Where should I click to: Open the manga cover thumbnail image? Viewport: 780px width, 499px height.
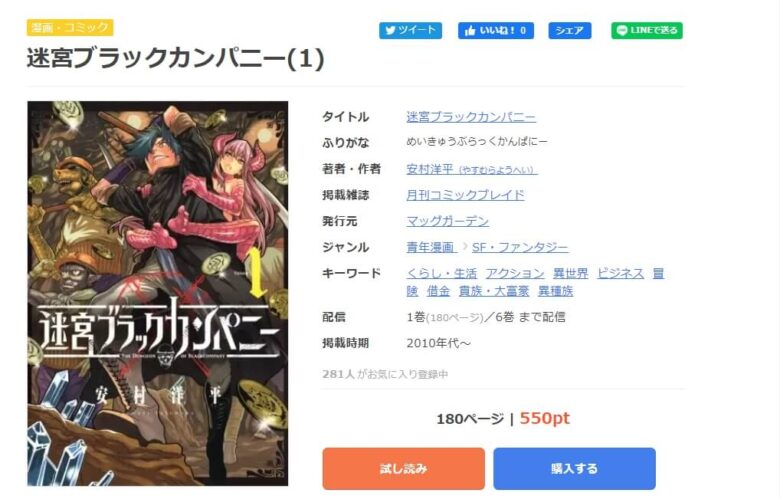tap(158, 294)
